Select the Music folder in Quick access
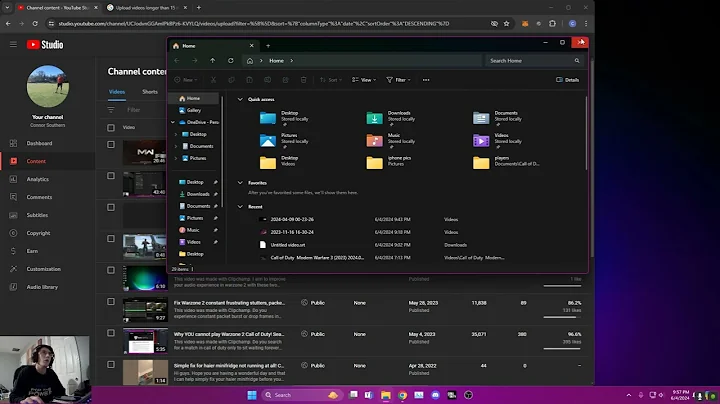Viewport: 720px width, 404px height. [390, 140]
